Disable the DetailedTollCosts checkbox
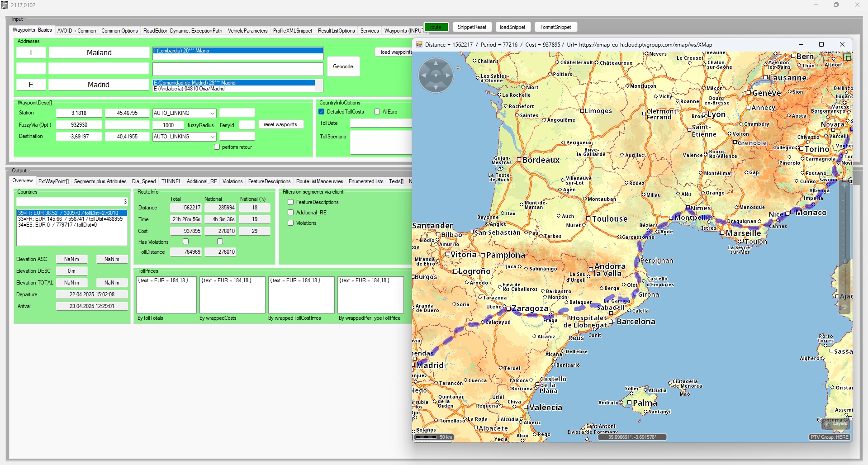The width and height of the screenshot is (868, 465). click(322, 112)
